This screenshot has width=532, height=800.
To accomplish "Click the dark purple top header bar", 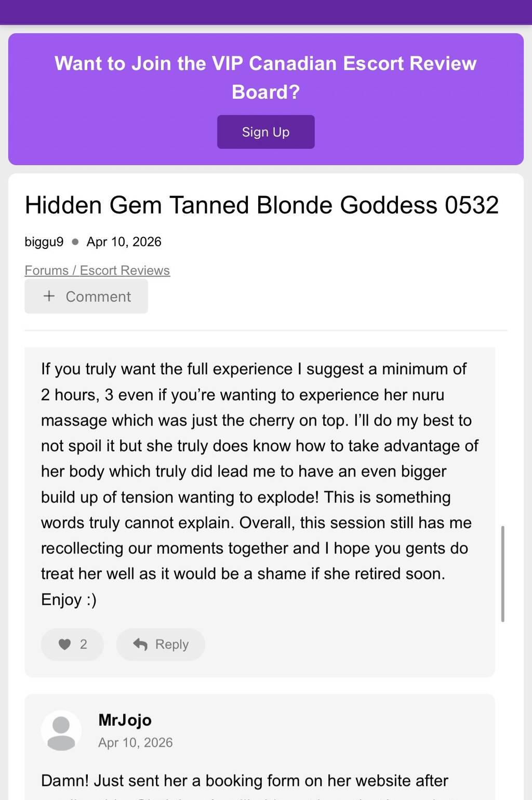I will 266,11.
